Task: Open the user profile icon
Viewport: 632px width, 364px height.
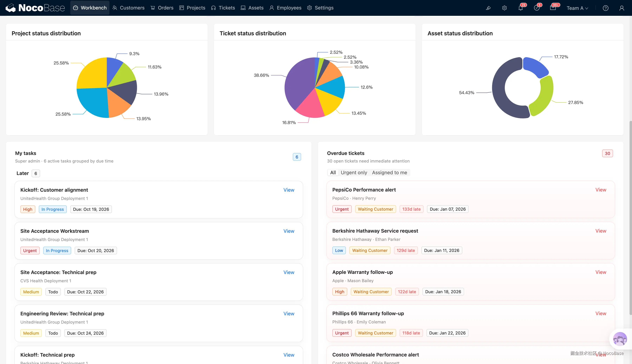Action: click(622, 8)
